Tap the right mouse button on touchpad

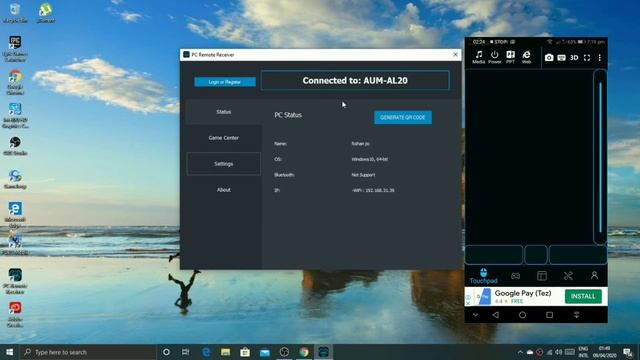pyautogui.click(x=578, y=254)
